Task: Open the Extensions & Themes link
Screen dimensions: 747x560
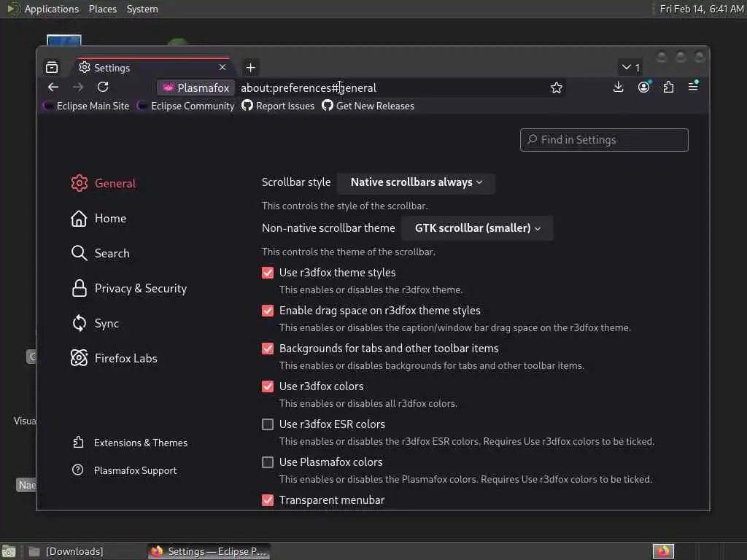Action: point(130,443)
